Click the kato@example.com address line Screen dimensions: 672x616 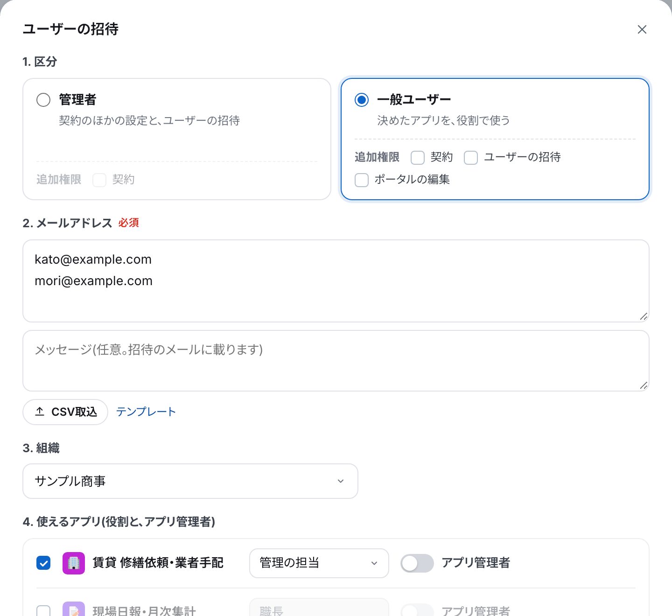tap(93, 259)
